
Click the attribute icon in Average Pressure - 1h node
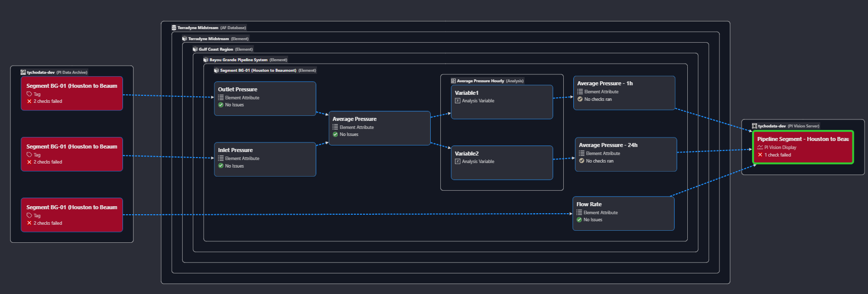[580, 92]
